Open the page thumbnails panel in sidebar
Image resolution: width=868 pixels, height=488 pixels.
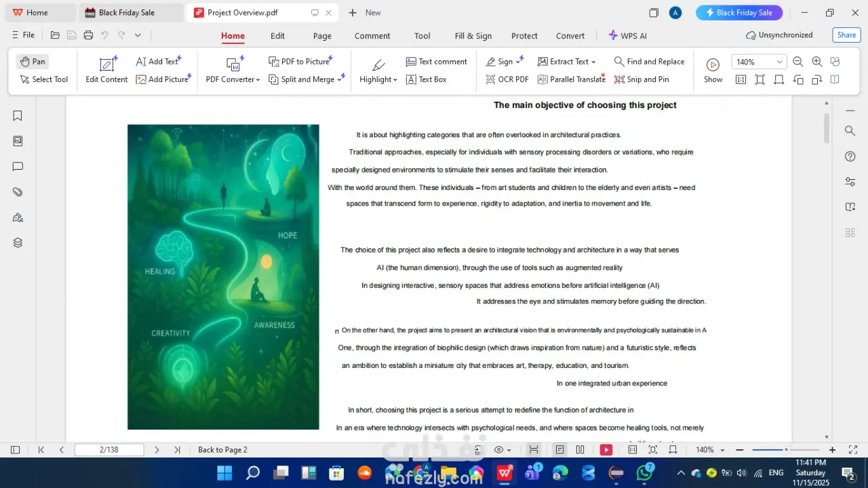point(18,141)
